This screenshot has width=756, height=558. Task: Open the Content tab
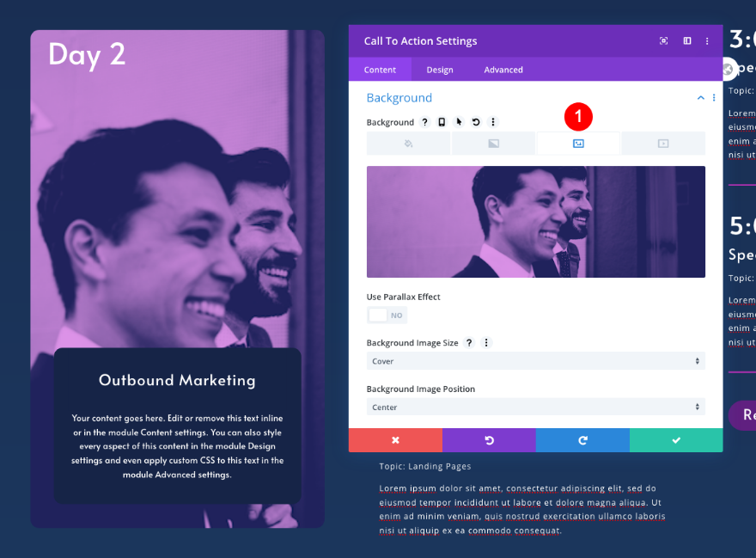380,70
